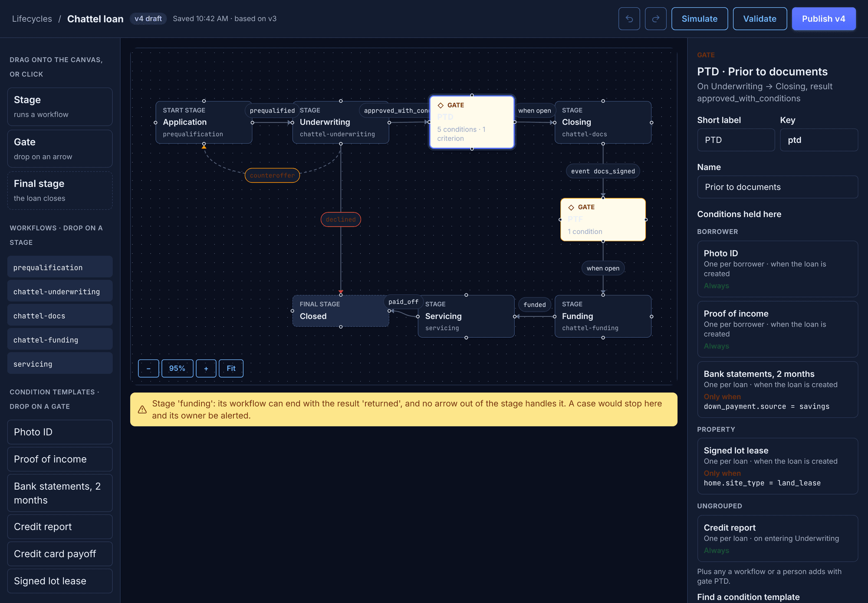Select the Closed final stage node
Viewport: 868px width, 603px height.
340,311
